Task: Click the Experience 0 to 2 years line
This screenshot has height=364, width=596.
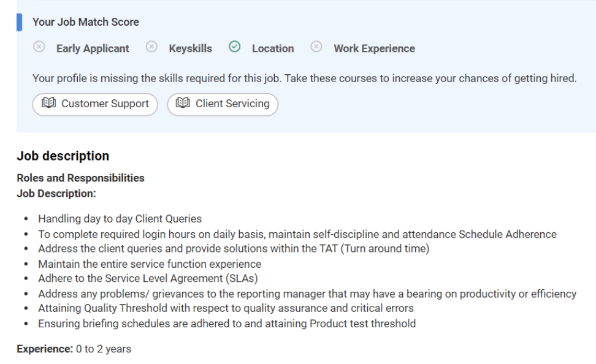Action: pos(74,349)
